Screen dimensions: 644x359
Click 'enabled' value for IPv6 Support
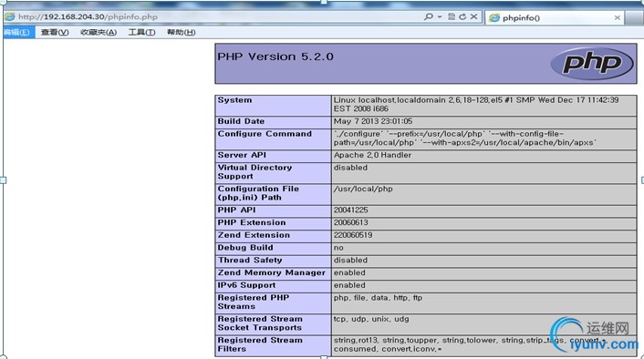[x=349, y=285]
